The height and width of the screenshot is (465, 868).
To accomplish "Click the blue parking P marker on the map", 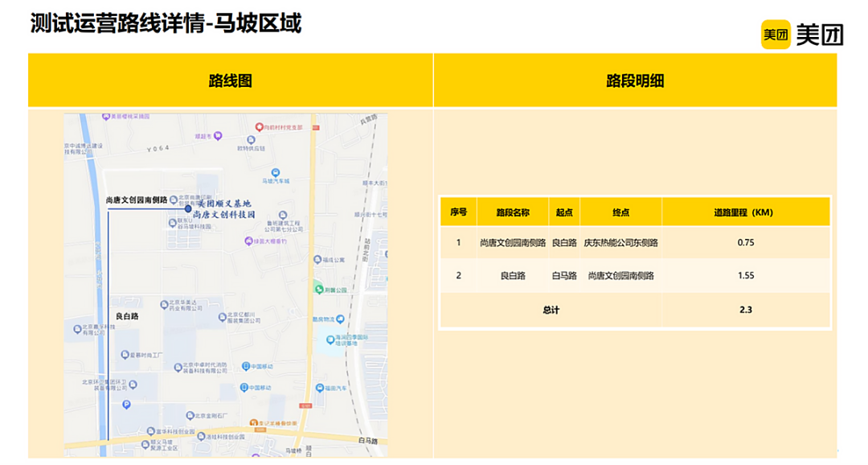I will click(126, 405).
